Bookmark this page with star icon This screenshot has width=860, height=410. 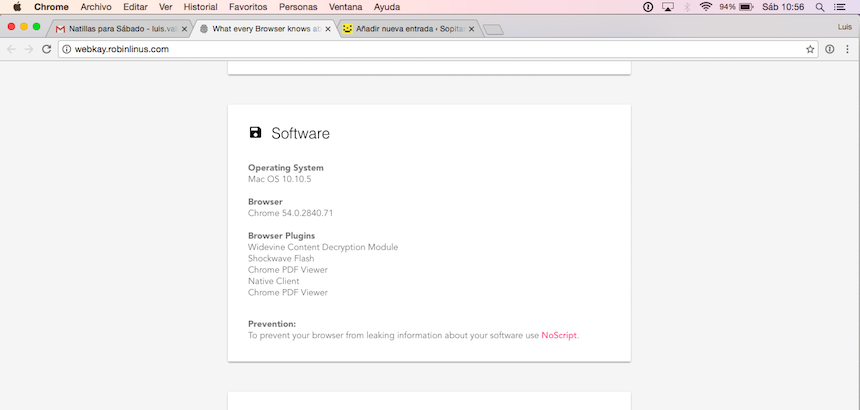tap(810, 49)
